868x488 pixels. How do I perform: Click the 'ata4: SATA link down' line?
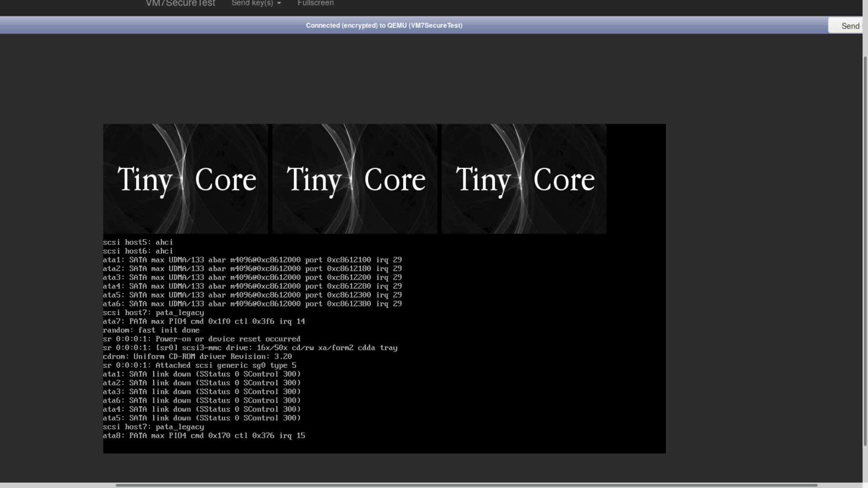pyautogui.click(x=202, y=409)
